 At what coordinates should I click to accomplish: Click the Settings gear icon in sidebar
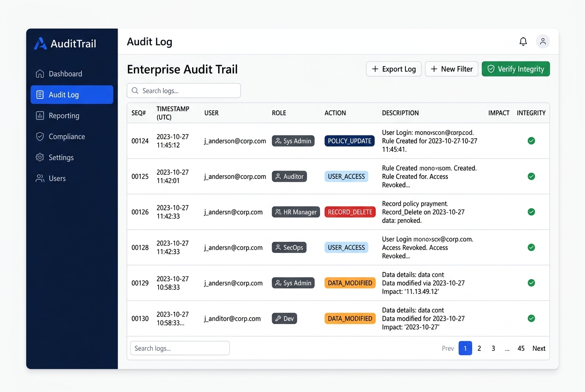[40, 157]
